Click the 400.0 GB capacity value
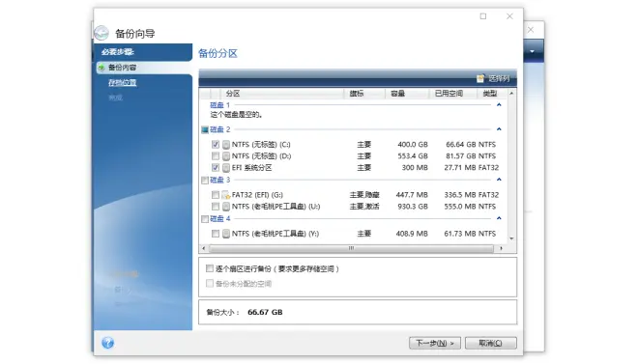Image resolution: width=638 pixels, height=364 pixels. [413, 144]
